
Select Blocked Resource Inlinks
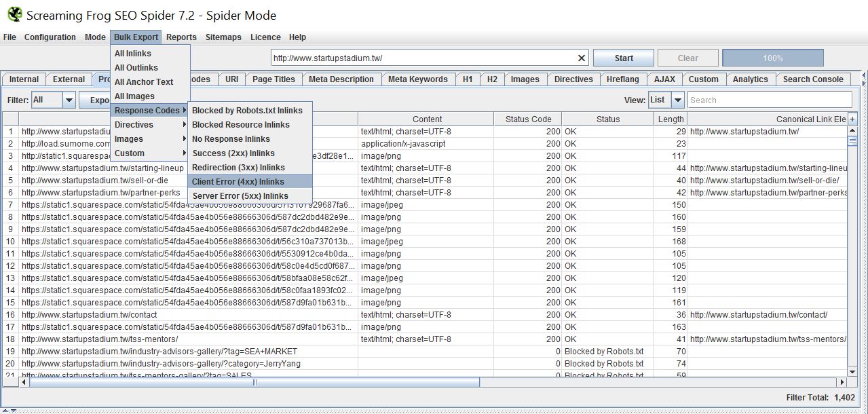tap(250, 124)
